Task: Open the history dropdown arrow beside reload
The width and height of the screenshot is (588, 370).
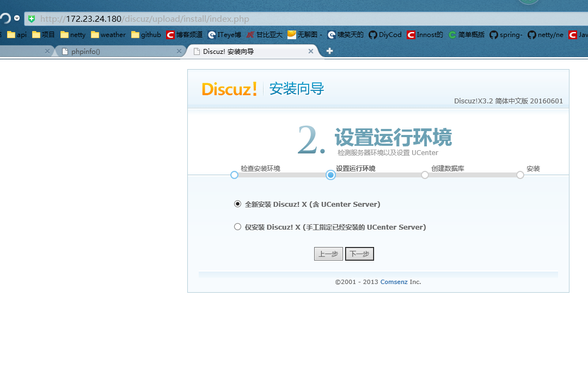Action: [x=17, y=18]
